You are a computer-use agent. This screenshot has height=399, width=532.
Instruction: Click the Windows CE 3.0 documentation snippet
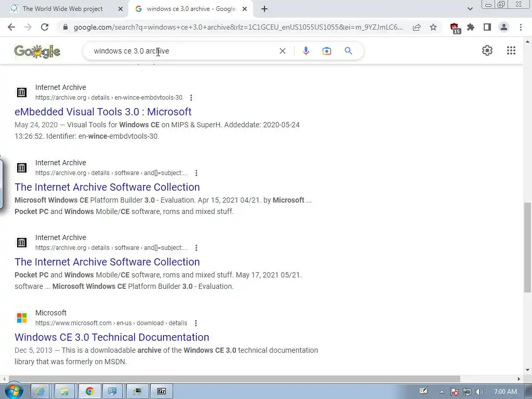click(166, 356)
